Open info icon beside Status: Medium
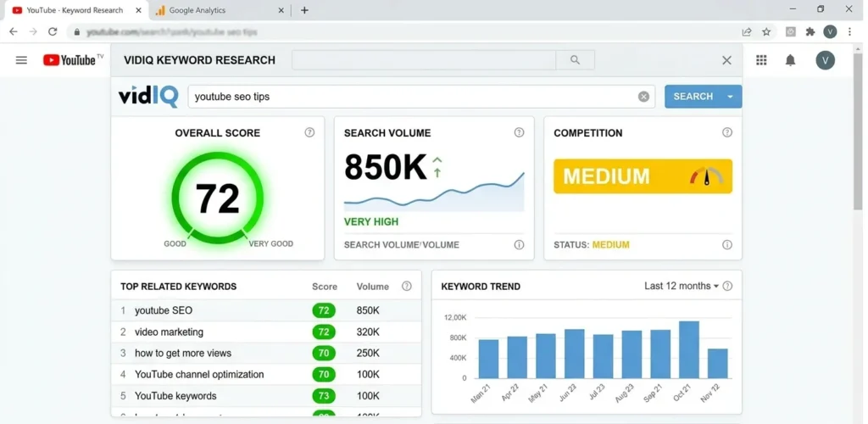 coord(726,245)
